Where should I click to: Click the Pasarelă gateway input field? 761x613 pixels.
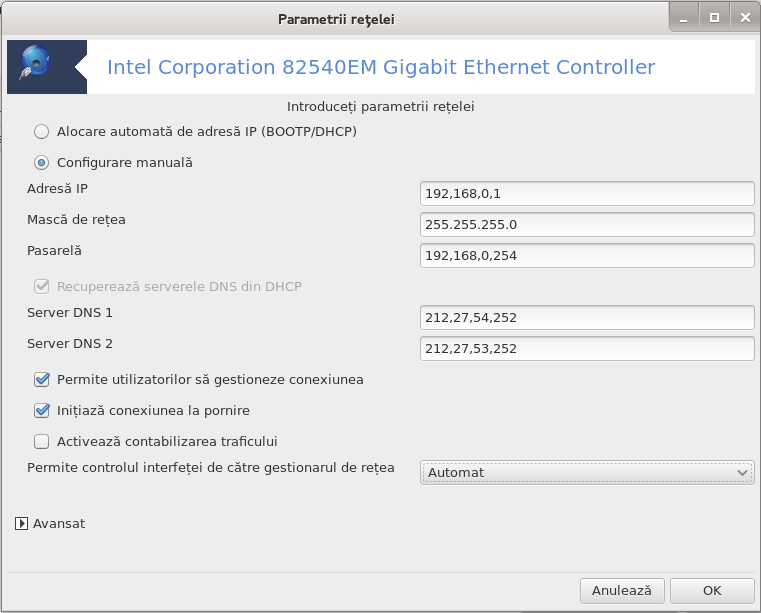(x=587, y=256)
